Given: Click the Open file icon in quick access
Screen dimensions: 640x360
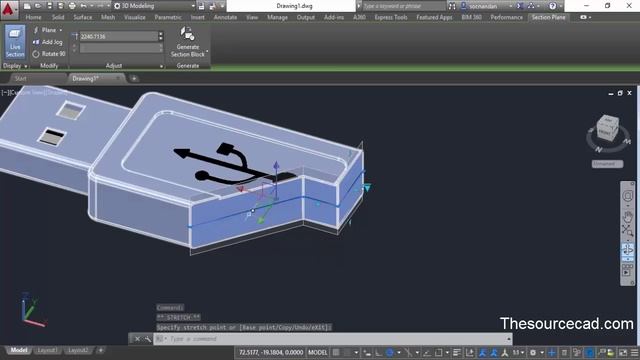Looking at the screenshot, I should point(38,6).
